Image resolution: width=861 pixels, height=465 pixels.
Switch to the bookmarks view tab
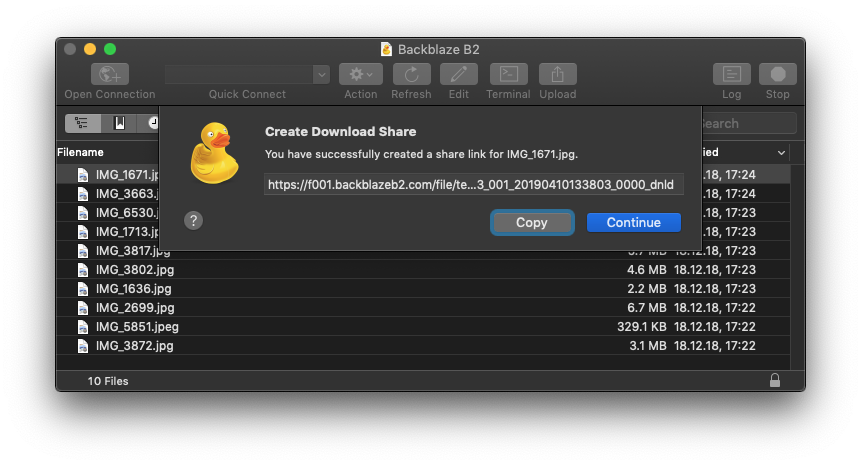click(x=119, y=123)
